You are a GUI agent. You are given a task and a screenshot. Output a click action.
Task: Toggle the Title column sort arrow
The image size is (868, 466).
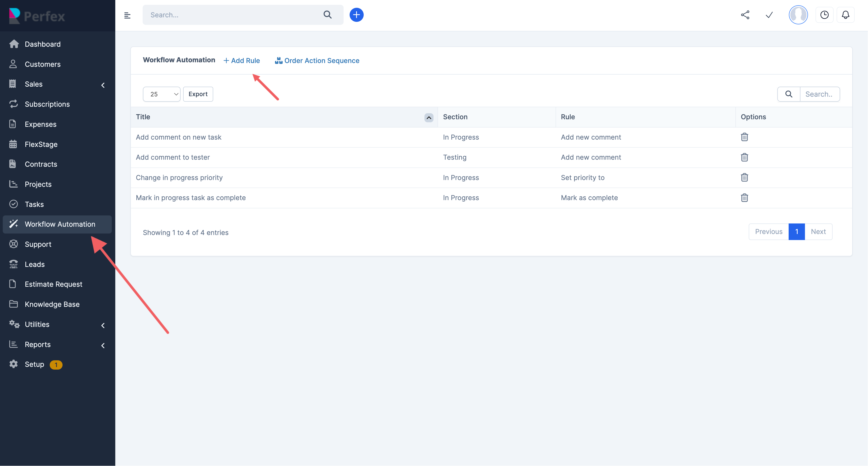coord(429,118)
